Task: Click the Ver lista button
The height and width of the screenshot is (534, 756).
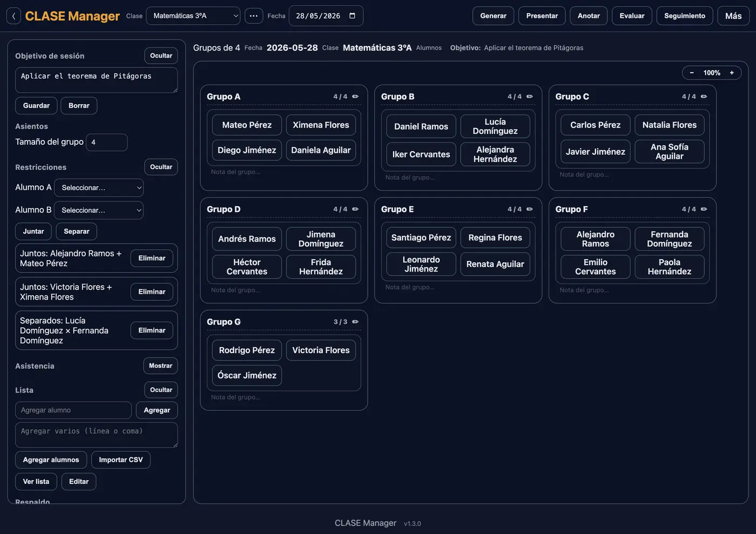Action: pyautogui.click(x=36, y=482)
